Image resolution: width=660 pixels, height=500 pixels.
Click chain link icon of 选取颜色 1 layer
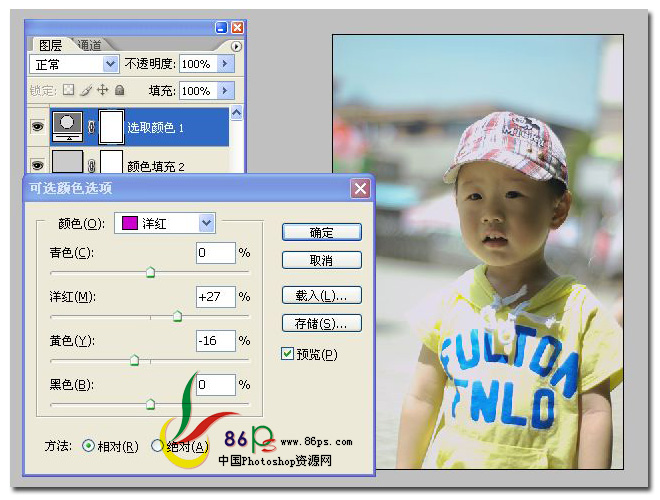pos(91,127)
